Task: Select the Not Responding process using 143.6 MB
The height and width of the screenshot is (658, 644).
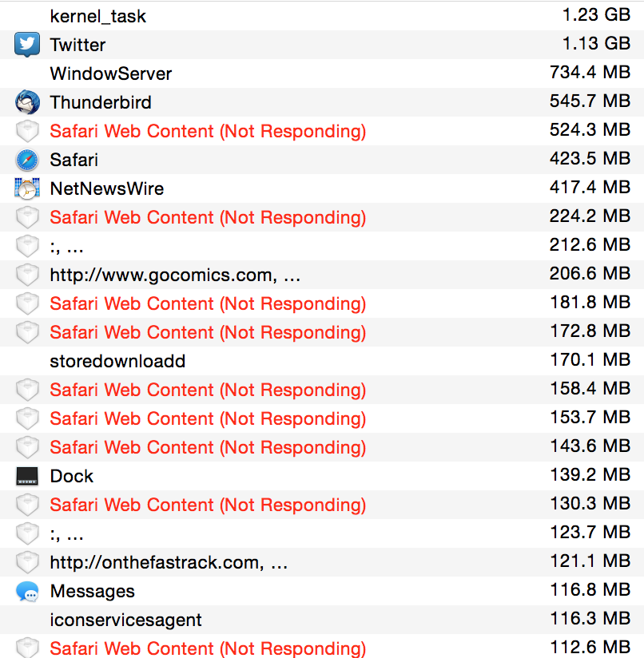Action: (x=208, y=448)
